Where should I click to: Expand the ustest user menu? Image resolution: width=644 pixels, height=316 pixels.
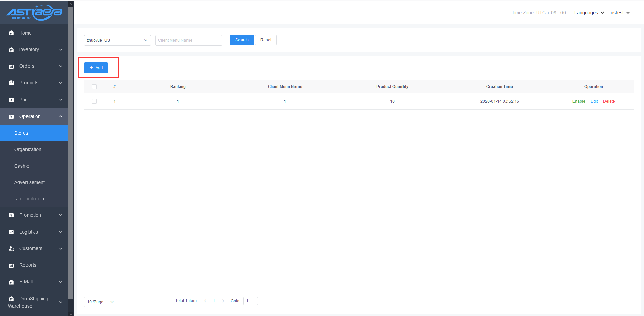pos(620,13)
